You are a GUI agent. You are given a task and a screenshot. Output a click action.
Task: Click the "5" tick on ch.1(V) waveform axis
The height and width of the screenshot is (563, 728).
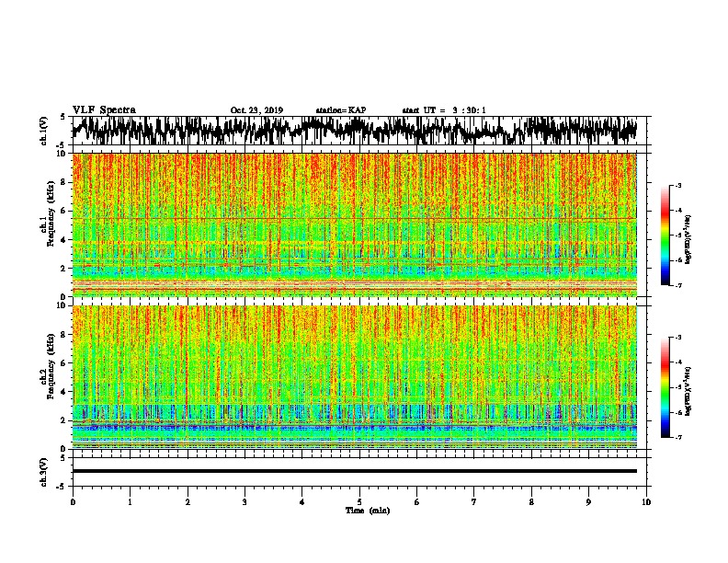click(63, 117)
